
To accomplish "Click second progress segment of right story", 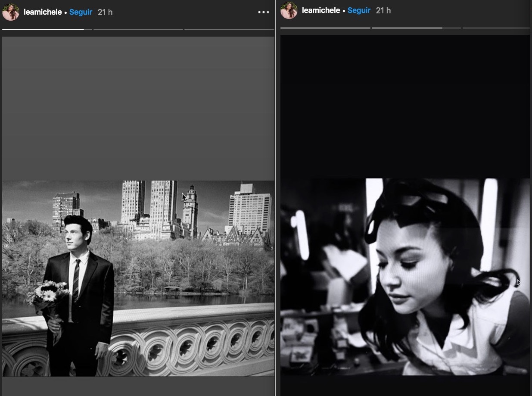I will pos(416,28).
